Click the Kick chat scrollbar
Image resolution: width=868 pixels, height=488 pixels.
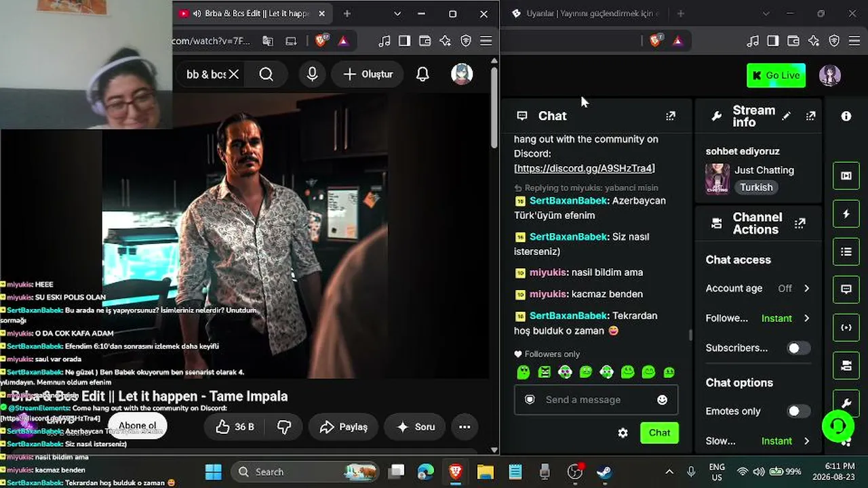(x=690, y=335)
